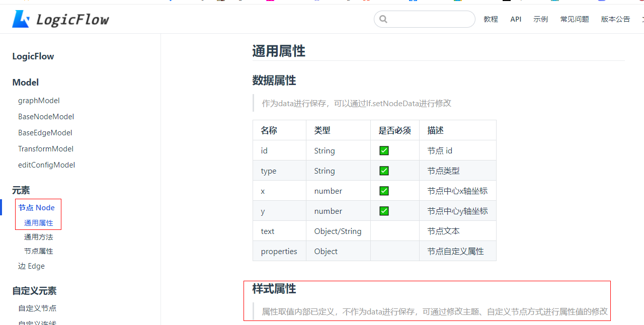This screenshot has height=325, width=644.
Task: Open the editConfigModel page
Action: pos(46,165)
